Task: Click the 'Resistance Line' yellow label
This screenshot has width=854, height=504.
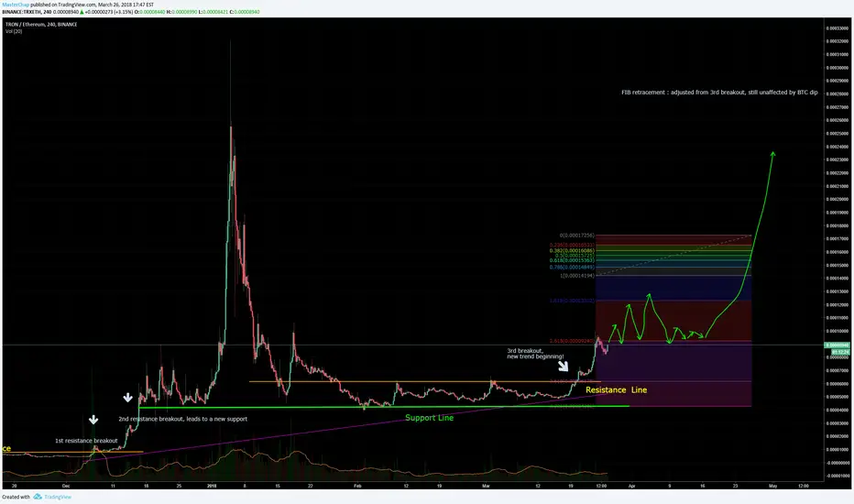Action: click(616, 389)
